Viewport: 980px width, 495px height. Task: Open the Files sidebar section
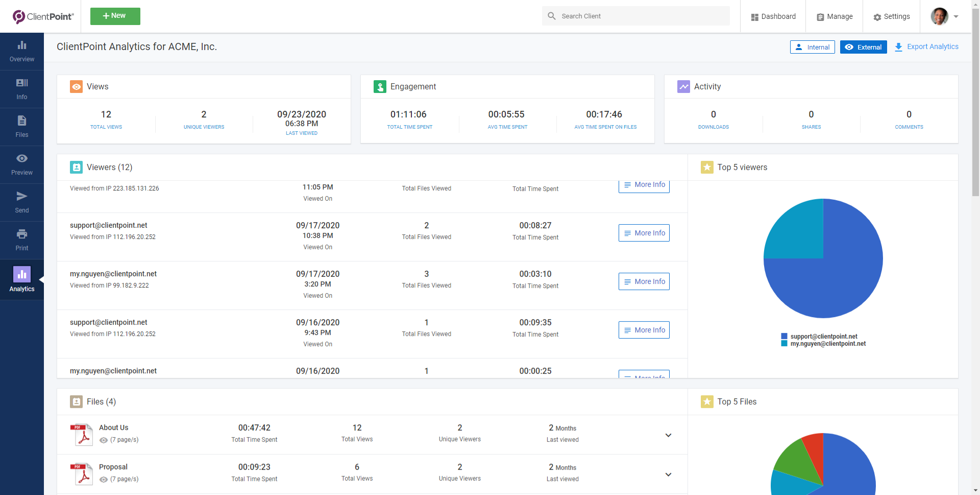coord(22,127)
